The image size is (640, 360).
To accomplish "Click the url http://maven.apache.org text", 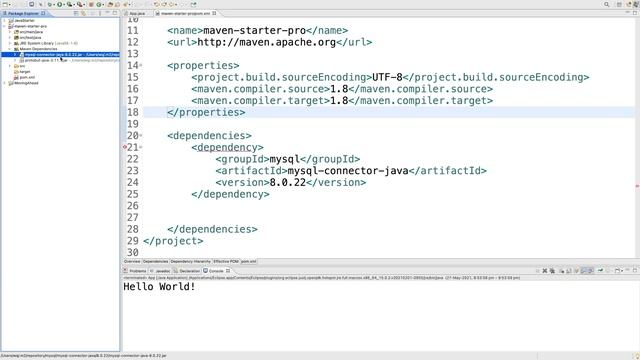I will click(267, 42).
